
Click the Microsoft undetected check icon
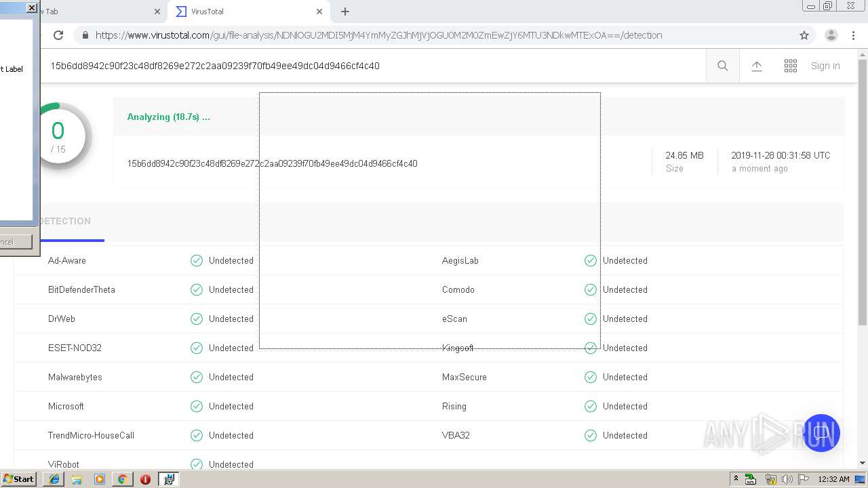point(197,406)
